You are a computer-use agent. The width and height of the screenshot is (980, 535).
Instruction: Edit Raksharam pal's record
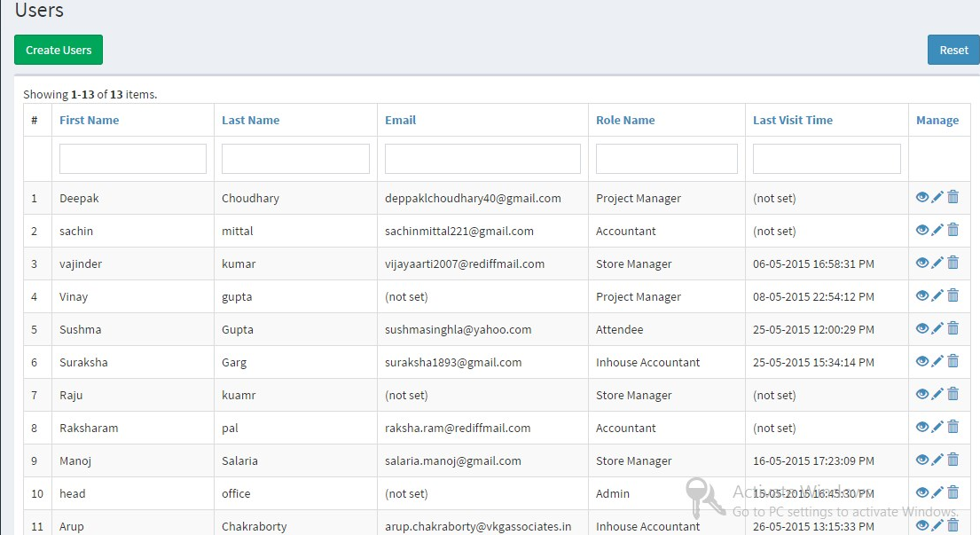(937, 427)
